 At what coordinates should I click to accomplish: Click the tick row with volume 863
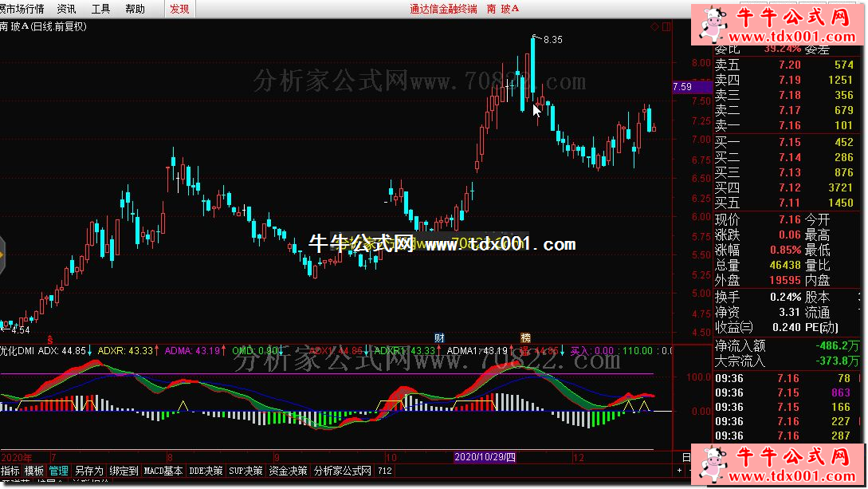pos(787,392)
